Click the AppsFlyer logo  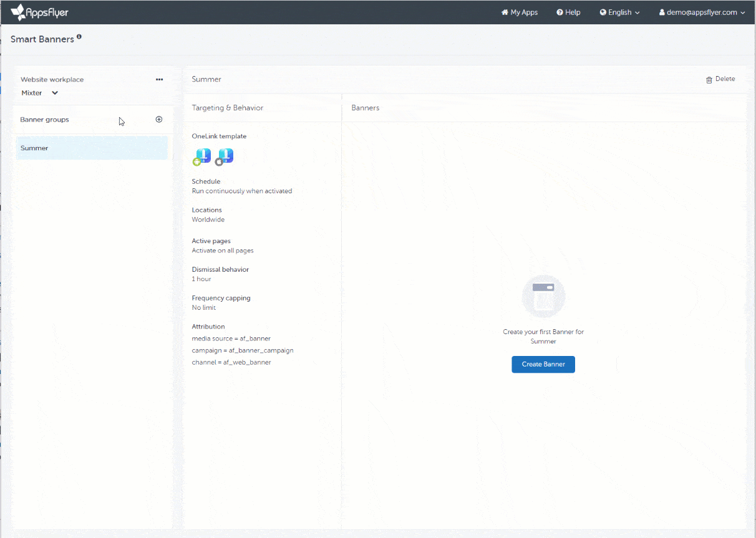[x=39, y=12]
